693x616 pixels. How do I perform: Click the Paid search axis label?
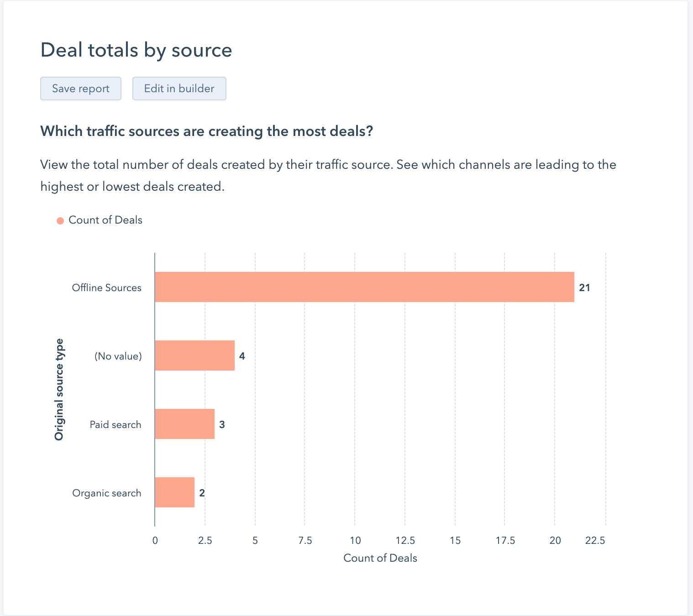click(115, 425)
